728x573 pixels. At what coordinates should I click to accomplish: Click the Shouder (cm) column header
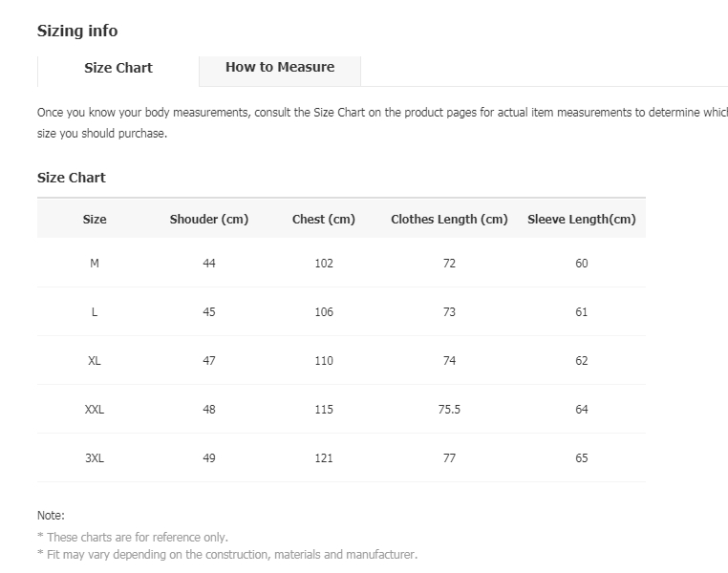coord(209,219)
